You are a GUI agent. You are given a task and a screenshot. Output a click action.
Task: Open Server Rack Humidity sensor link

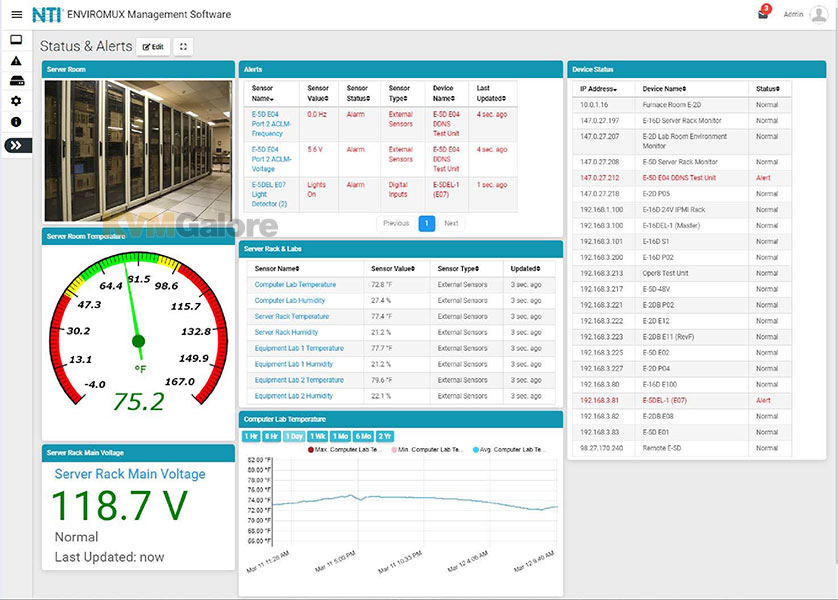point(286,332)
